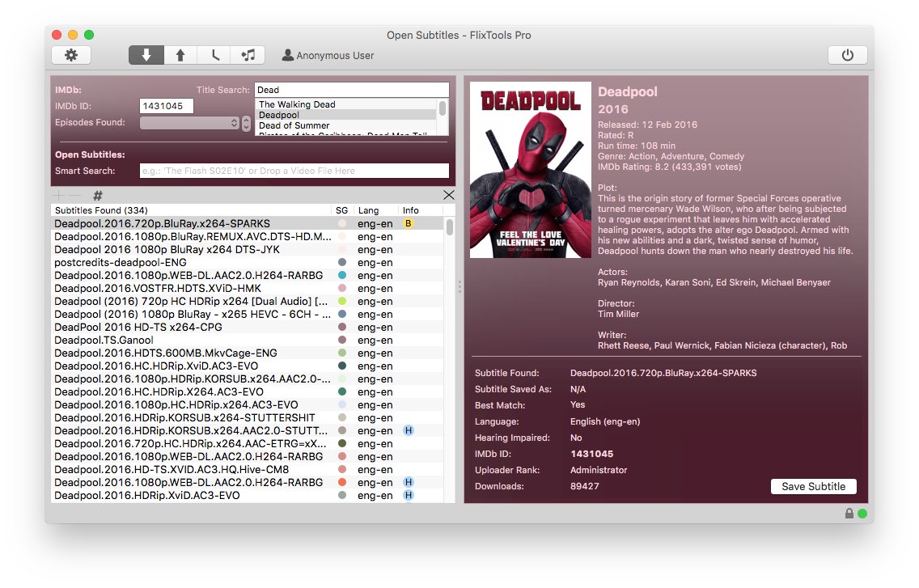The height and width of the screenshot is (588, 919).
Task: Sort by the SG column header
Action: [341, 209]
